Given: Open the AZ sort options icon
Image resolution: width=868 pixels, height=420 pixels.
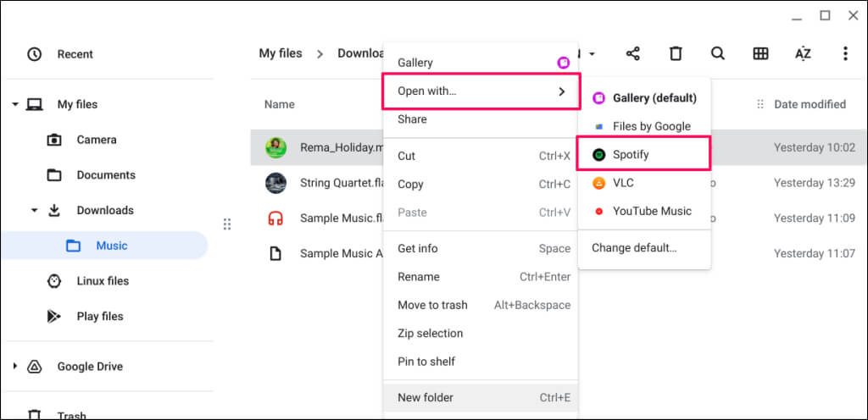Looking at the screenshot, I should (x=803, y=53).
